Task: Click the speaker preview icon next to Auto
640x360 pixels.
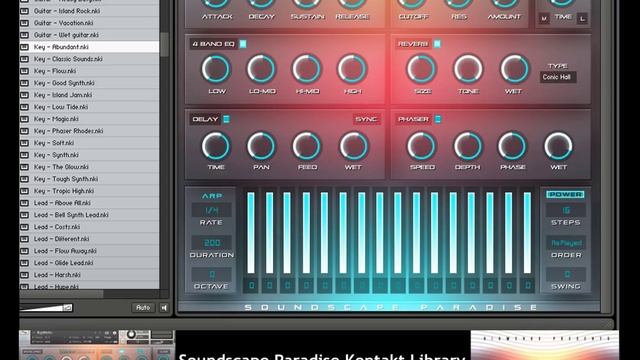Action: click(164, 308)
